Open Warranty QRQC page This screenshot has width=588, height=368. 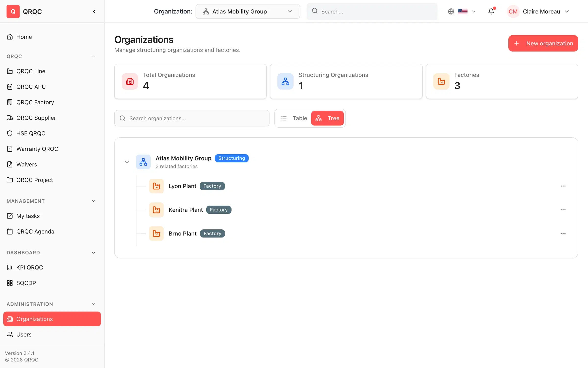[x=52, y=149]
